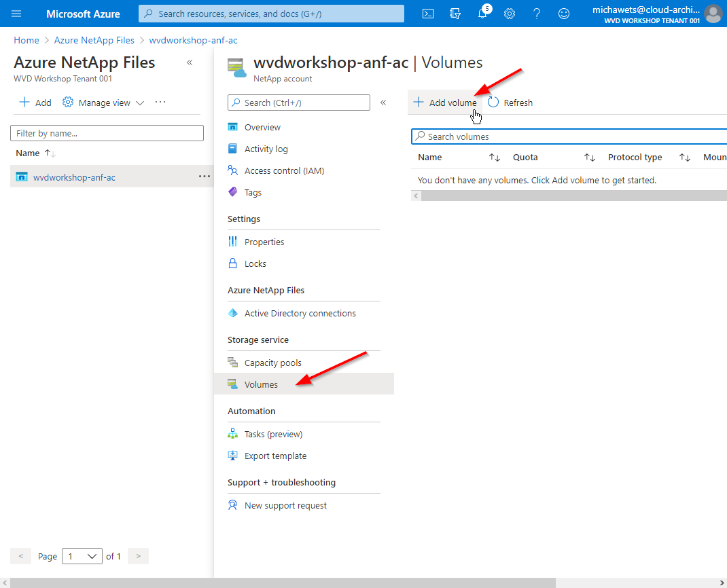Click the scroll-left arrow of volumes table
This screenshot has width=727, height=588.
point(416,196)
